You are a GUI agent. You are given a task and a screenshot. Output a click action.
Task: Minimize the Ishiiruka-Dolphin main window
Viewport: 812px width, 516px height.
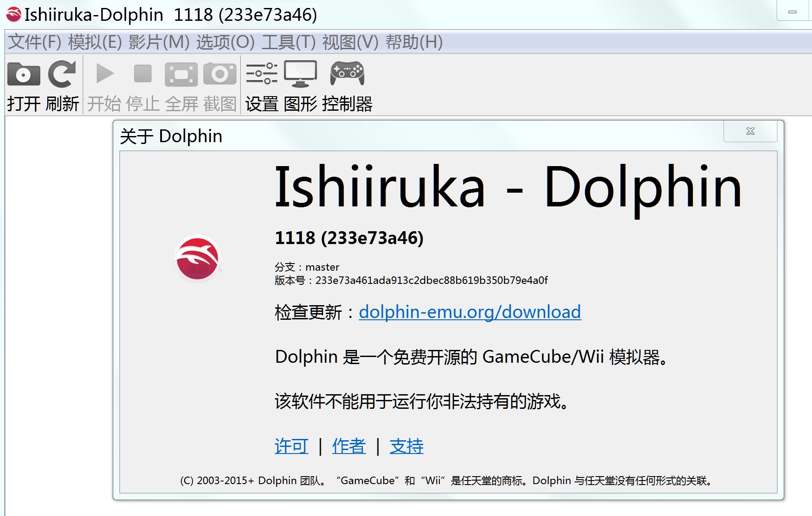tap(793, 12)
